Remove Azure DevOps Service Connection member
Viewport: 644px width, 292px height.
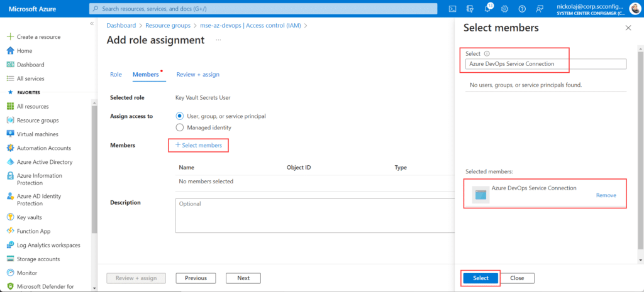tap(606, 195)
